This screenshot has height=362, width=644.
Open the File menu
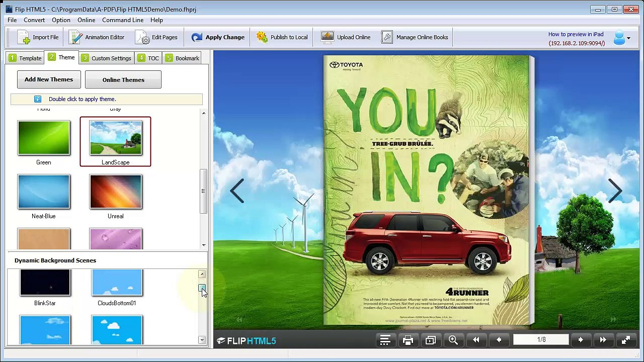point(12,20)
